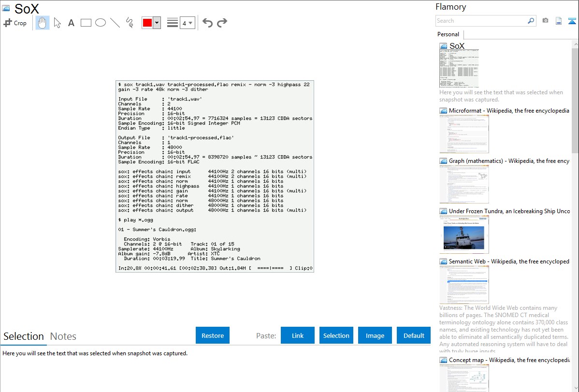Pick the ellipse drawing tool
579x392 pixels.
tap(101, 23)
